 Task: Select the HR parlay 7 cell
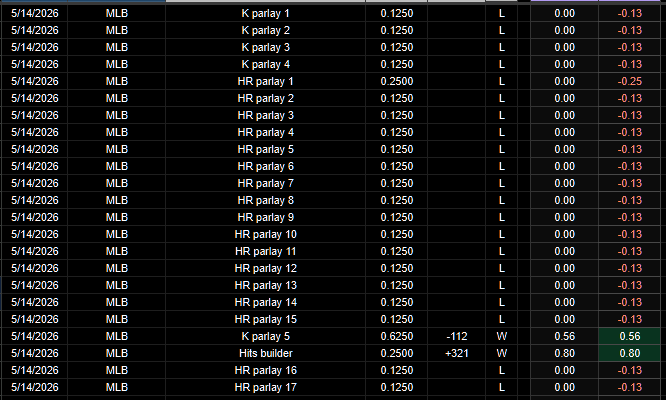265,183
